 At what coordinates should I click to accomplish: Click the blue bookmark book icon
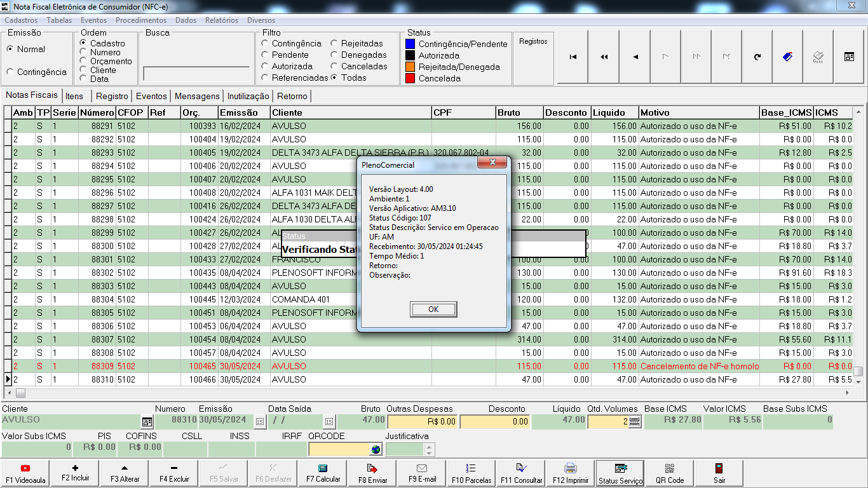click(x=788, y=57)
